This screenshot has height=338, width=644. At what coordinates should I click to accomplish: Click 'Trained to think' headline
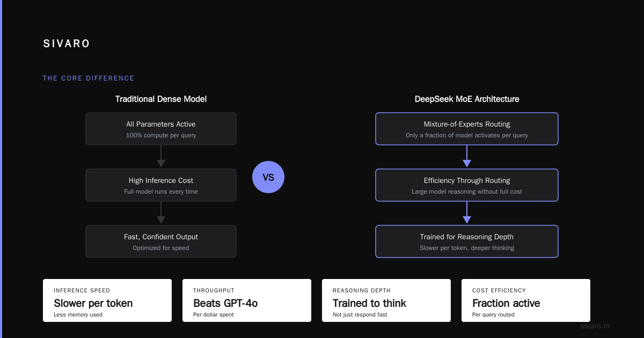coord(369,303)
